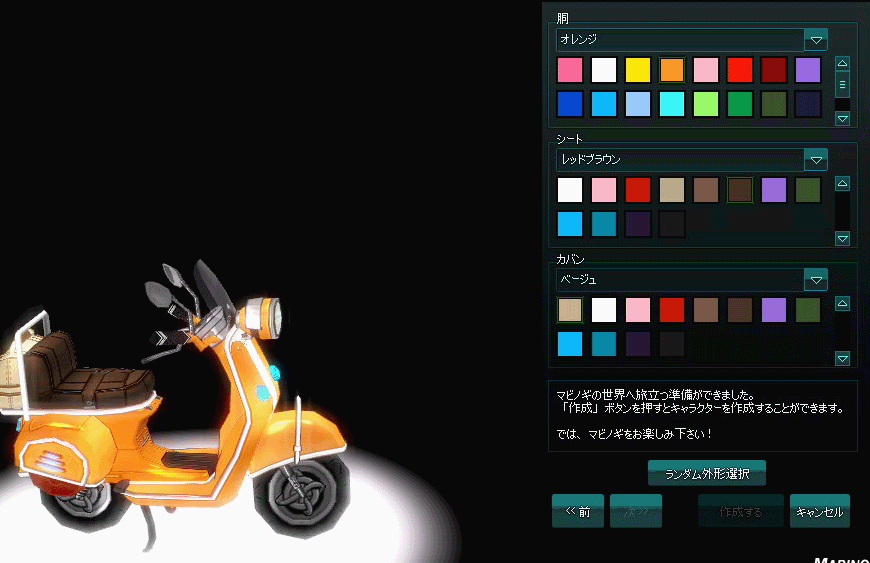Click the ランダム外形選択 button

tap(707, 473)
